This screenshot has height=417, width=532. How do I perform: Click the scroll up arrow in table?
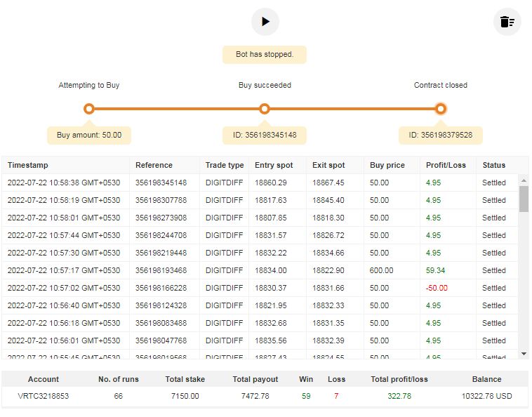click(x=524, y=180)
